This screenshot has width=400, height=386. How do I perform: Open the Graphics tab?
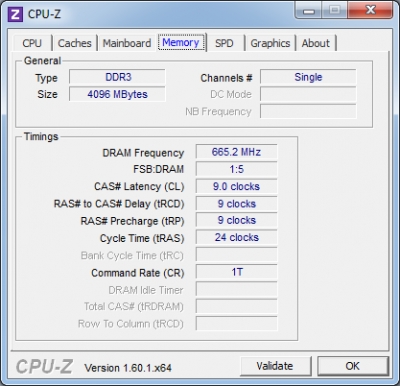(x=270, y=43)
